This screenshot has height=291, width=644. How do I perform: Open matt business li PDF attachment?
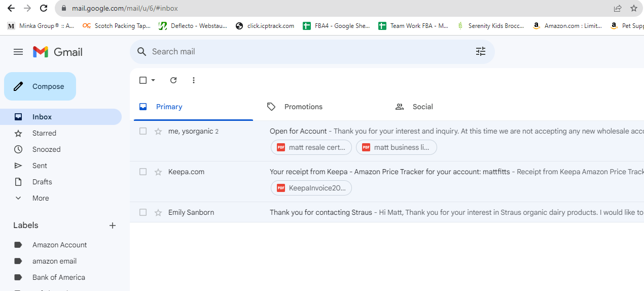397,147
